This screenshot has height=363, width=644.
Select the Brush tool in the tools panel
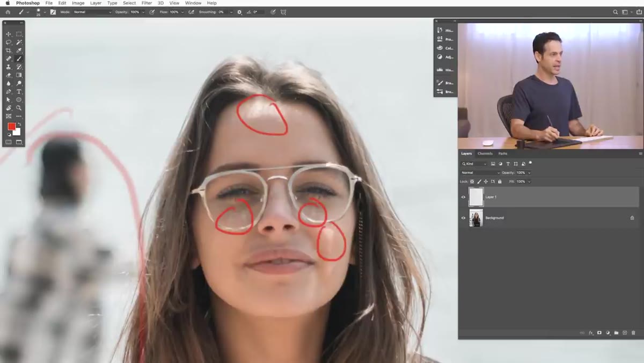19,59
